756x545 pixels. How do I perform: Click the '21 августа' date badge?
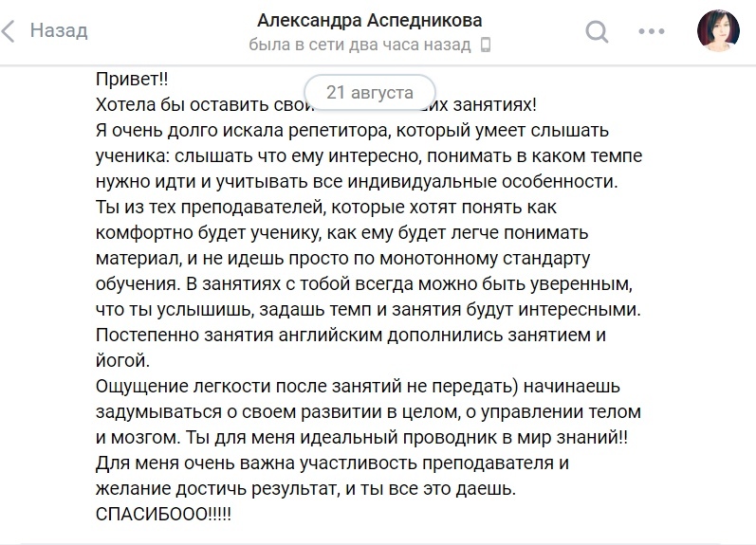(x=370, y=92)
